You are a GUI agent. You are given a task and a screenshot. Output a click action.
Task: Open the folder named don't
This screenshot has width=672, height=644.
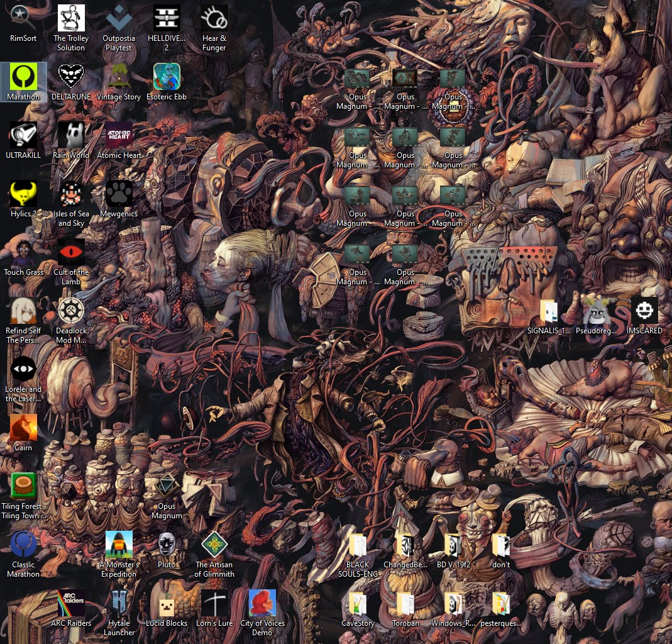500,545
